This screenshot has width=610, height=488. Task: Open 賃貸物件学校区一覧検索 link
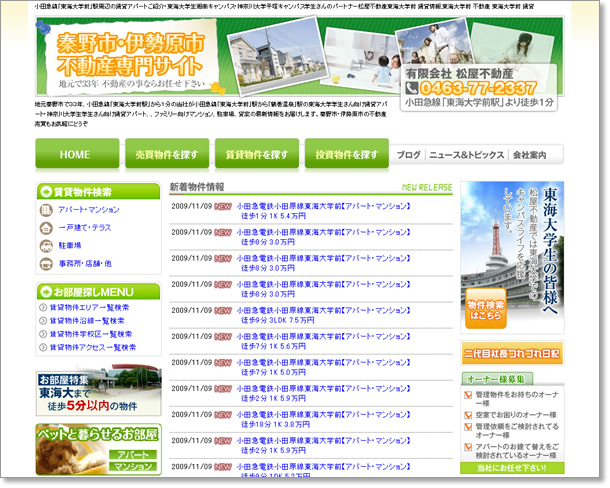pos(91,334)
